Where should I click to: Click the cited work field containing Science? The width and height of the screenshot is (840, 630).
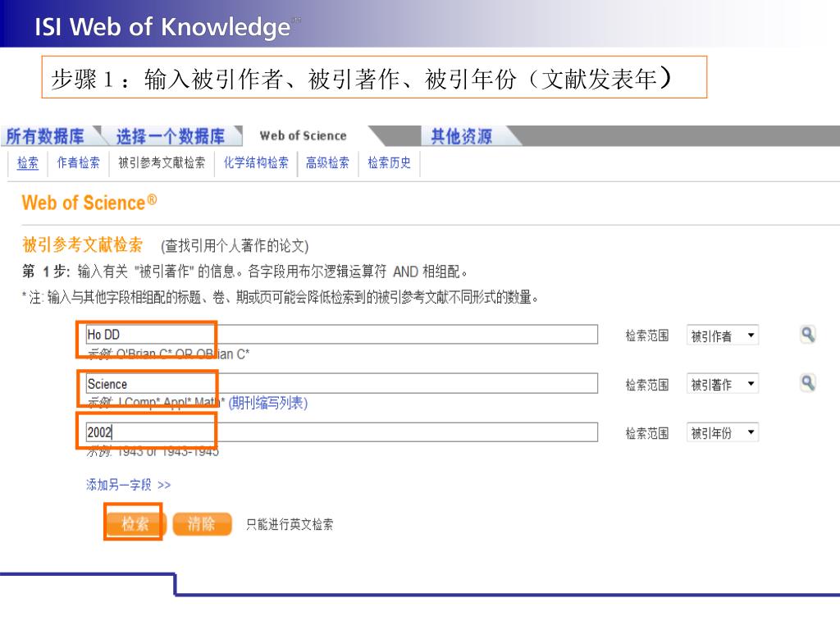[342, 384]
